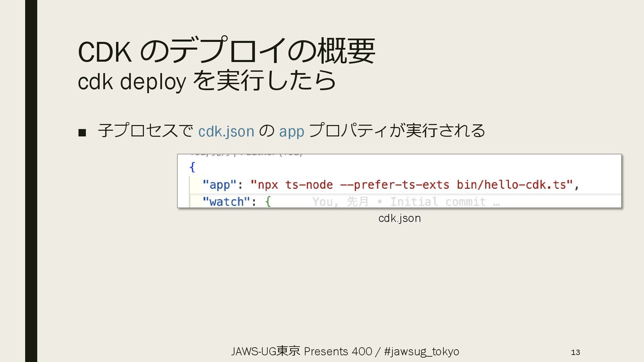Click the slide page number 13

[x=575, y=352]
